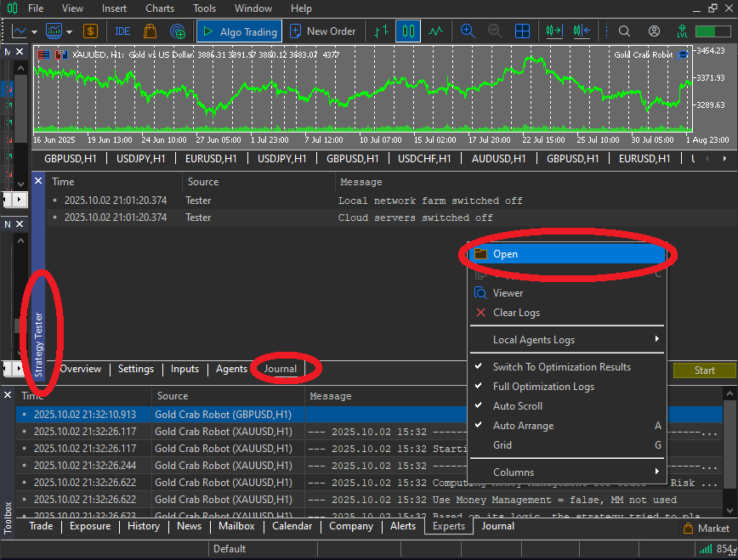
Task: Open the MQL5 community globe icon
Action: 178,31
